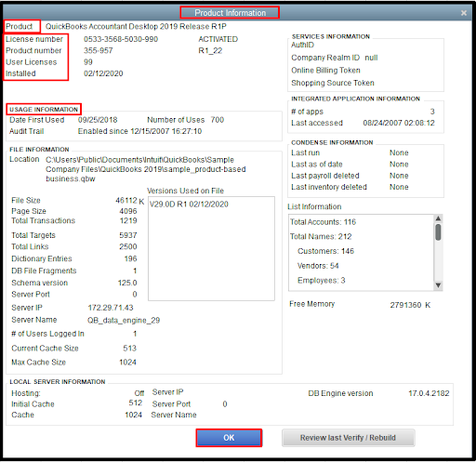Select version entry V29.0D R1 02/12/2020
476x462 pixels.
click(189, 205)
